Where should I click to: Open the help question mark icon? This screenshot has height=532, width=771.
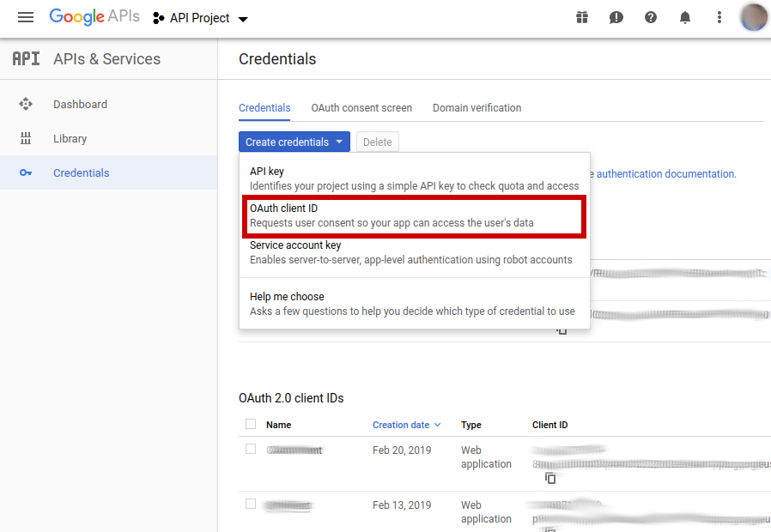[651, 17]
